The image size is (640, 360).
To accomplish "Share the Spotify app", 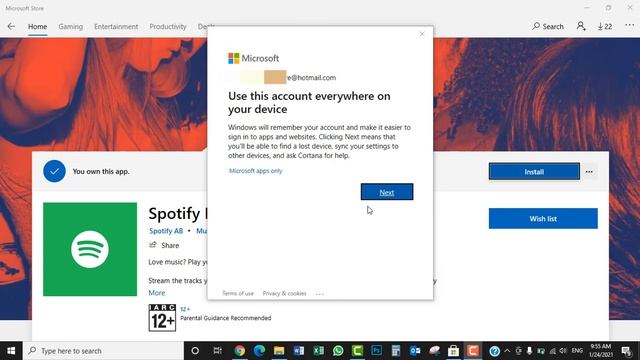I will [x=164, y=245].
